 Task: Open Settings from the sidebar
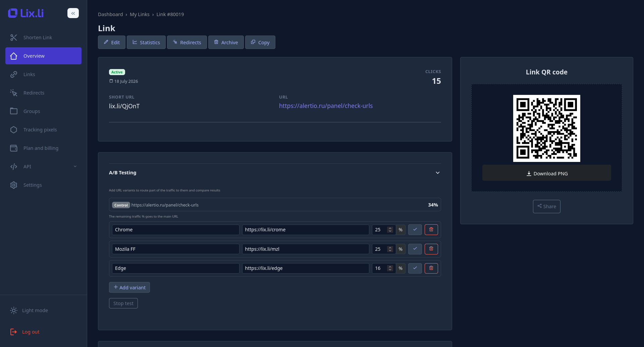pyautogui.click(x=43, y=185)
